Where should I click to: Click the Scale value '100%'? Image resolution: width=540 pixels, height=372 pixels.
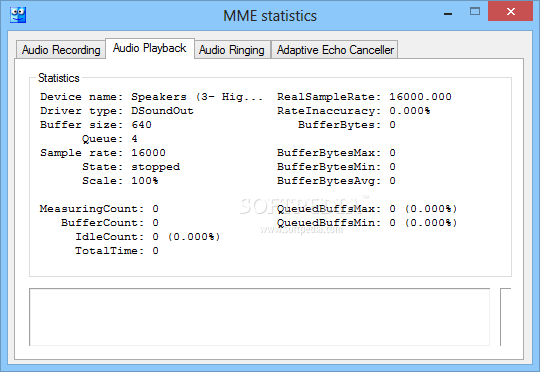tap(145, 181)
